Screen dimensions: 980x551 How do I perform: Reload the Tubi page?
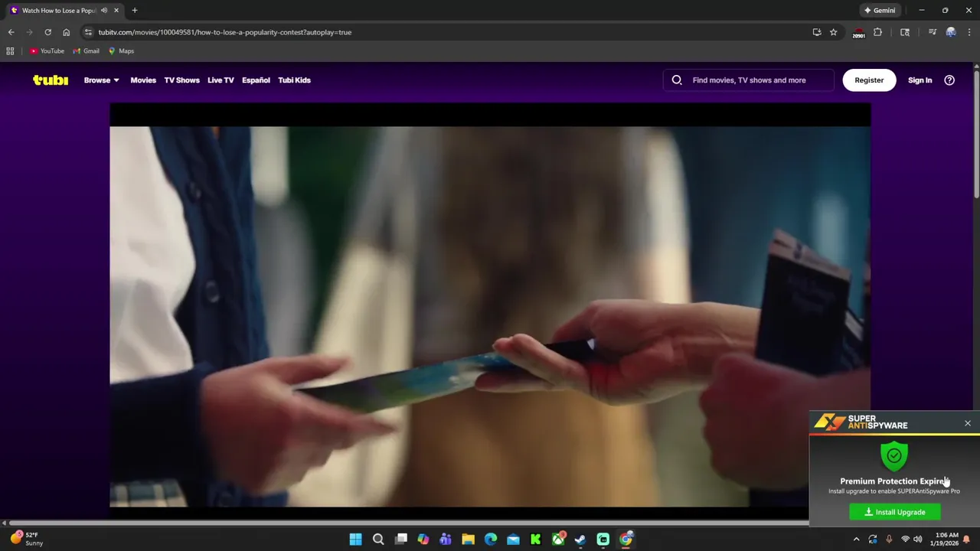coord(47,32)
